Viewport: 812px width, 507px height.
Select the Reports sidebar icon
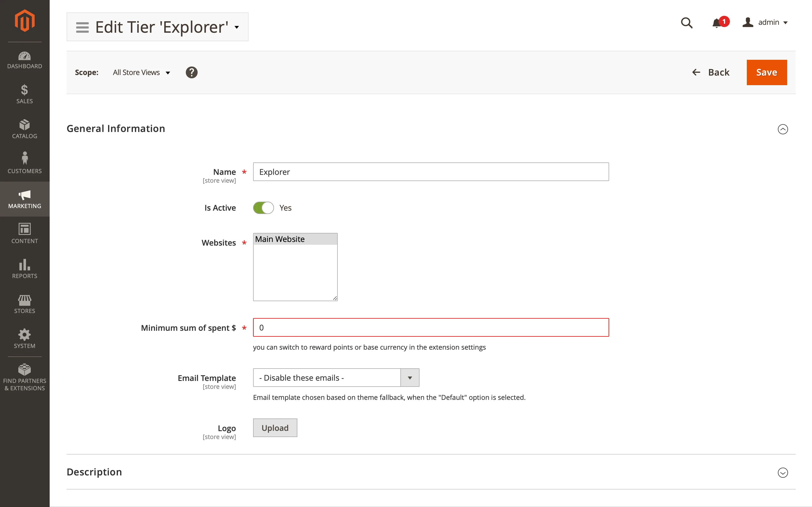coord(25,268)
